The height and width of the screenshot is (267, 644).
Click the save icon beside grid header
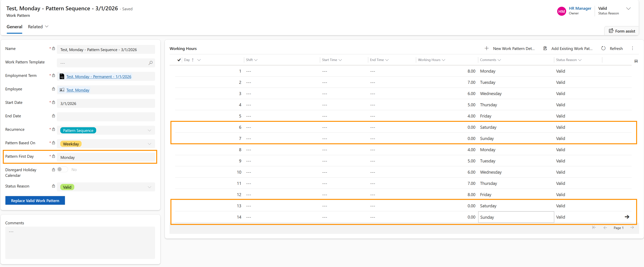(636, 61)
